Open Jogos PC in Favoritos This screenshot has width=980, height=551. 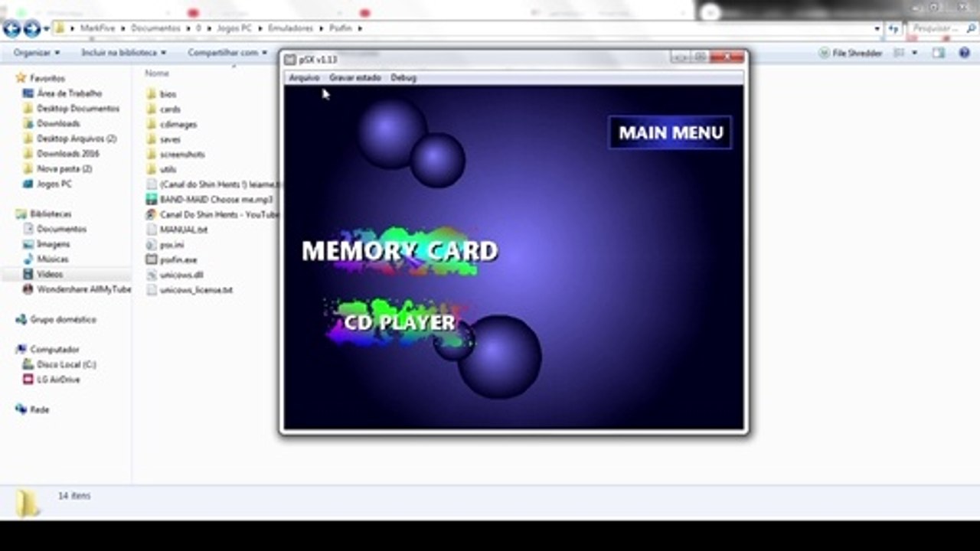(x=54, y=184)
